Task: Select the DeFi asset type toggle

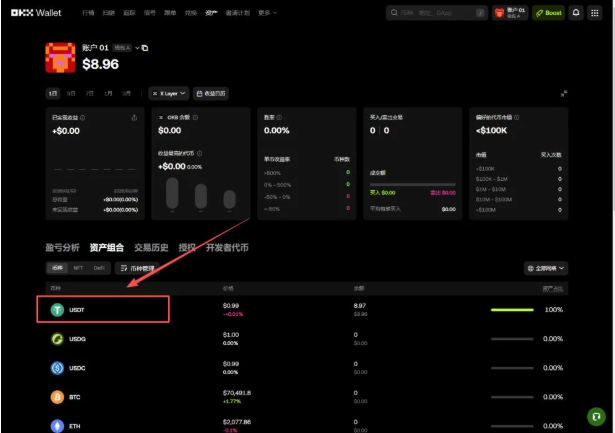Action: (99, 268)
